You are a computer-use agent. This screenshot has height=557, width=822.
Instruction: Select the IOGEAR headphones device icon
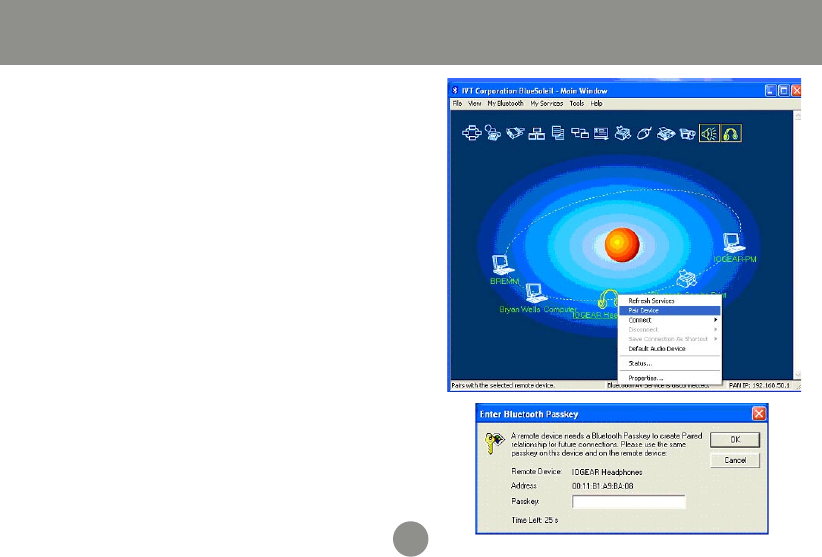[x=608, y=299]
